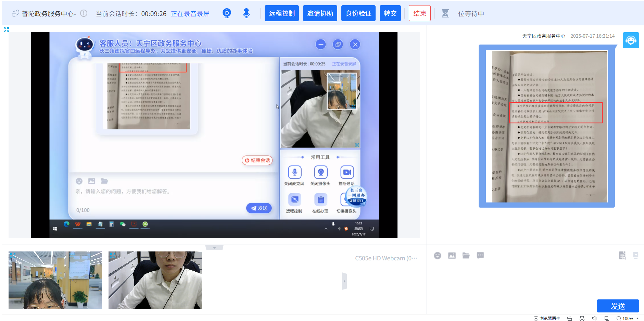End the session with 结束
This screenshot has width=644, height=321.
click(x=419, y=13)
